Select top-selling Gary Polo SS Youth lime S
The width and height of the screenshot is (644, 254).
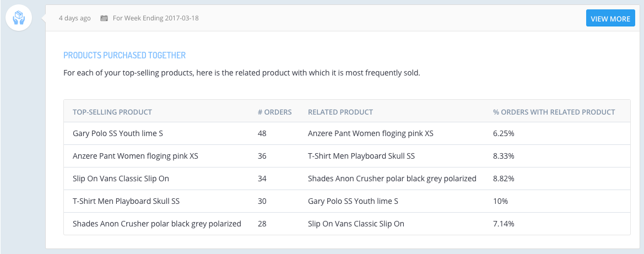(x=118, y=133)
